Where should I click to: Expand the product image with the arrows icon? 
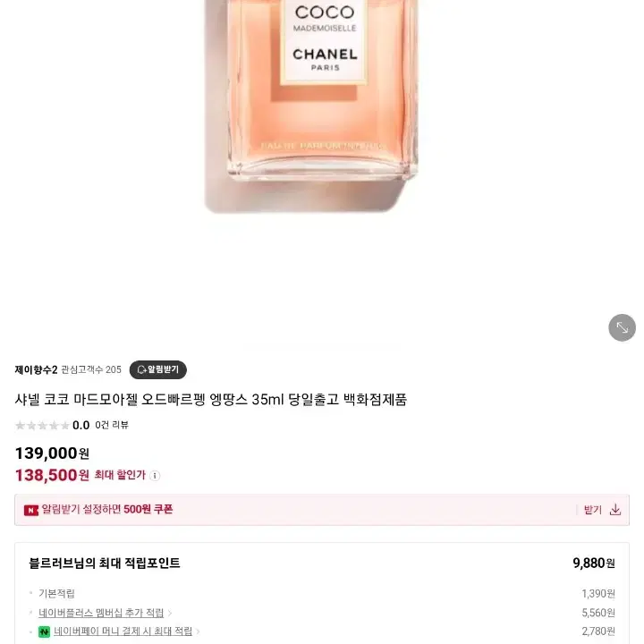coord(622,327)
